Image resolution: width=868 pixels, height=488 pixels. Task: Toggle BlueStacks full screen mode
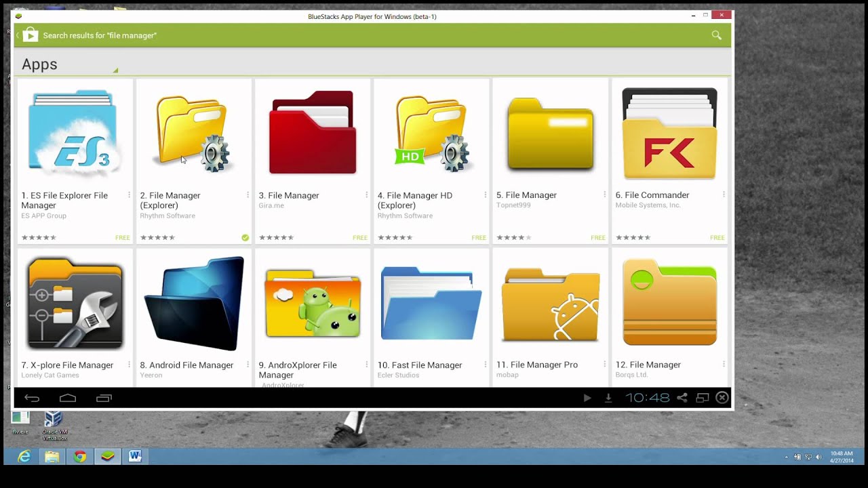click(703, 398)
